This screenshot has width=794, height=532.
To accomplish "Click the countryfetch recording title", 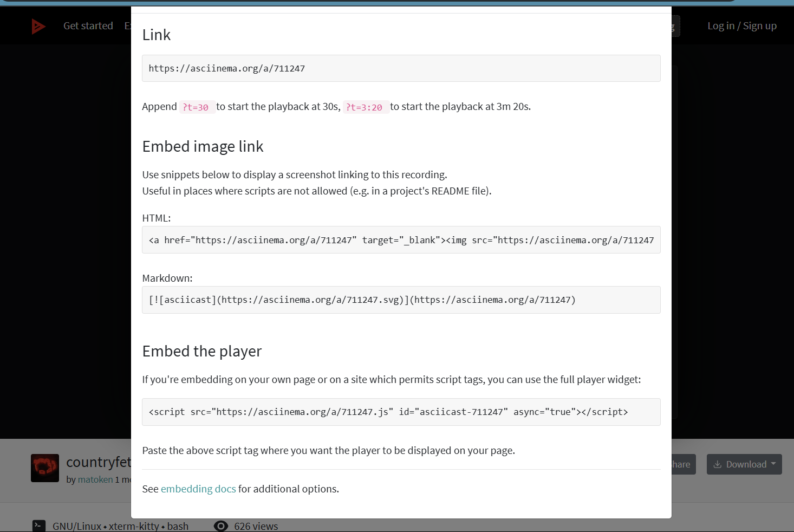I will pos(99,462).
